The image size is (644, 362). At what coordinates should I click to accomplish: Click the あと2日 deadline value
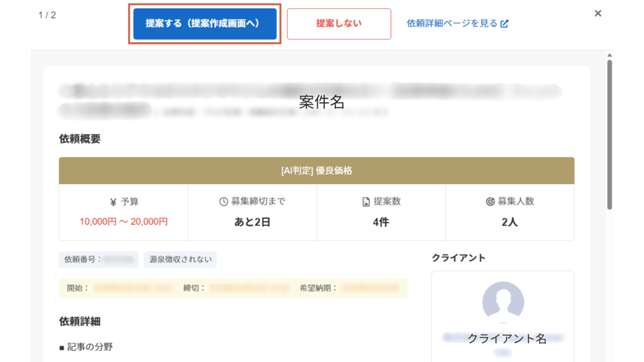click(x=252, y=222)
